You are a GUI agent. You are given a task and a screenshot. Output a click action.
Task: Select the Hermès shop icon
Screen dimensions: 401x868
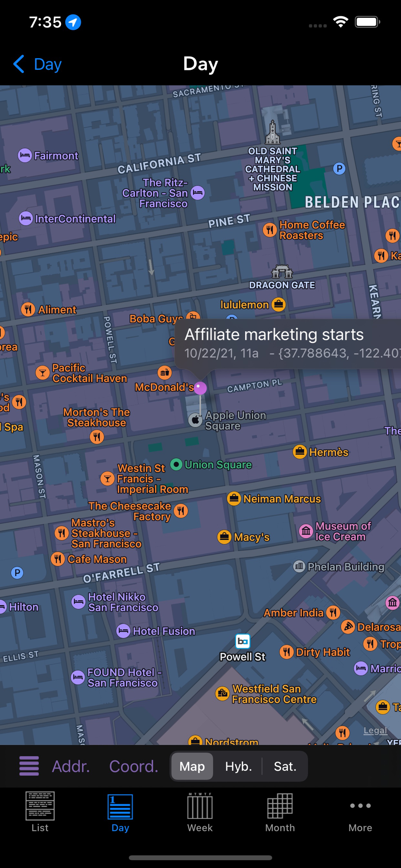click(300, 452)
